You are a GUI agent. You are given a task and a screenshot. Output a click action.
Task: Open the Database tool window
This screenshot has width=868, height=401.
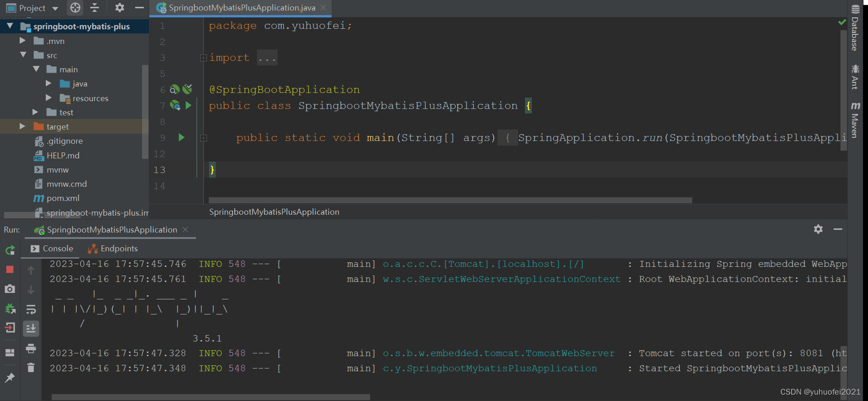(x=855, y=27)
